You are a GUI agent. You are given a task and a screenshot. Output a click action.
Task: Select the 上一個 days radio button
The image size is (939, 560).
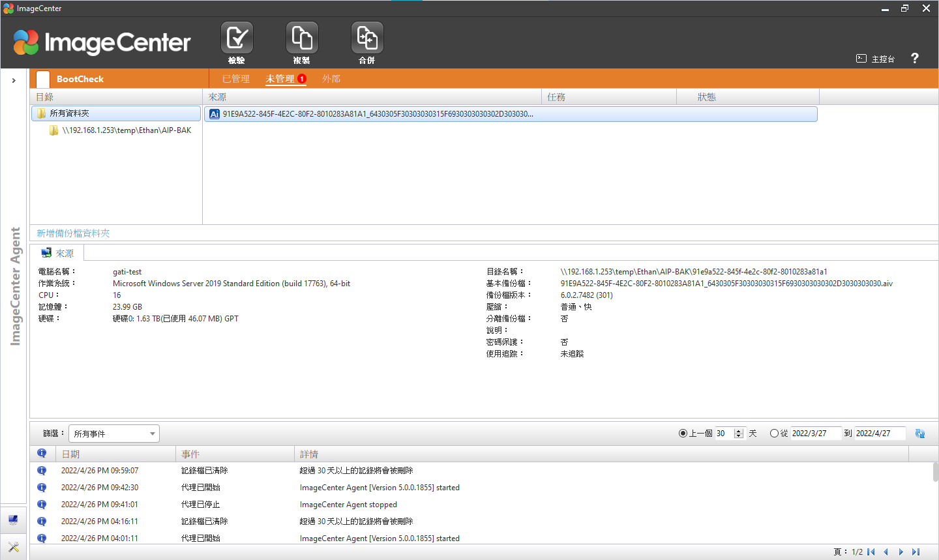[x=683, y=434]
